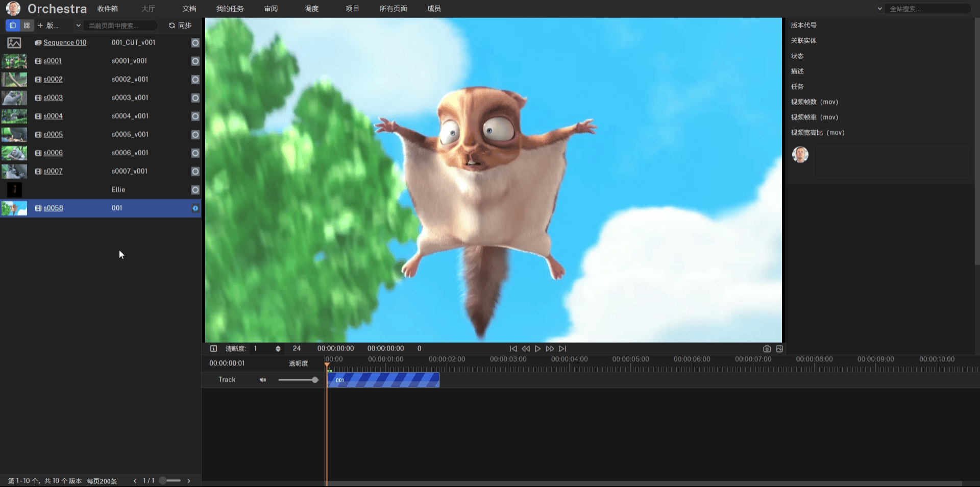This screenshot has height=487, width=980.
Task: Open the 调度 scheduling menu
Action: 312,9
